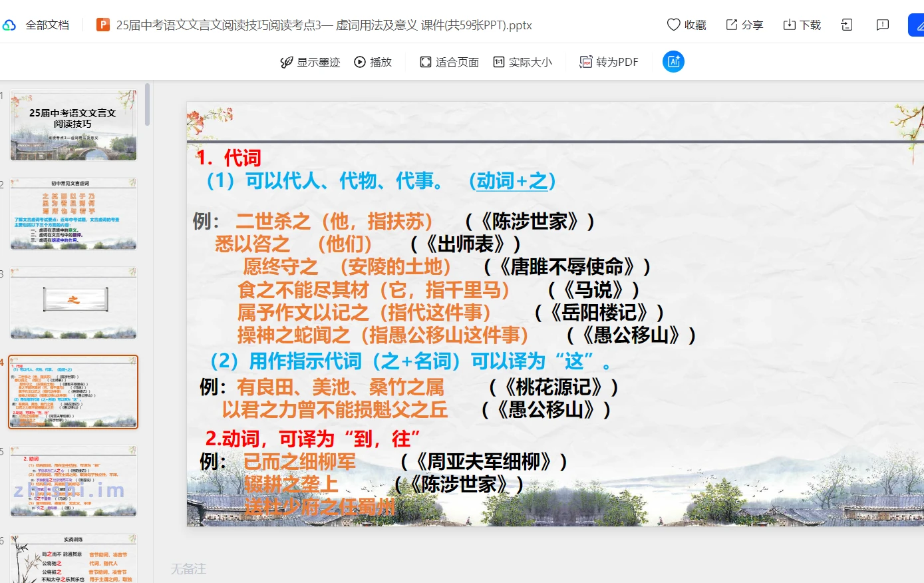Click the 适合页面 fit page icon
The height and width of the screenshot is (583, 924).
point(426,62)
